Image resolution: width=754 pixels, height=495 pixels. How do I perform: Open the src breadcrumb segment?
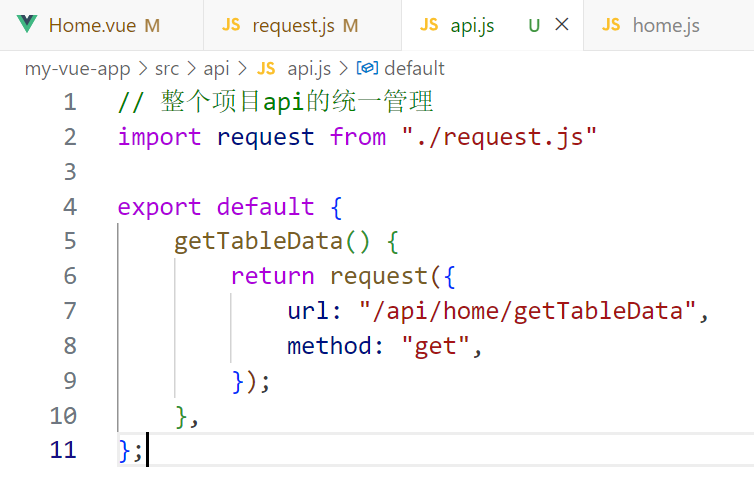point(167,69)
